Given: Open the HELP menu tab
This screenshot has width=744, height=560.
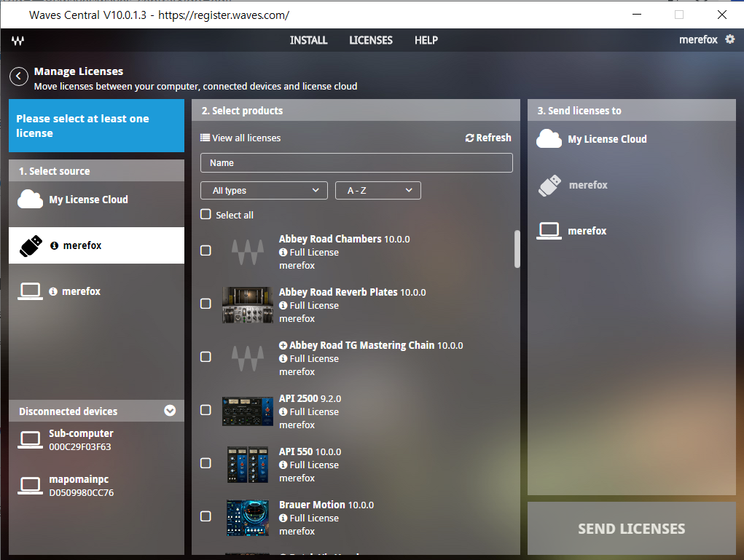Looking at the screenshot, I should pos(426,40).
